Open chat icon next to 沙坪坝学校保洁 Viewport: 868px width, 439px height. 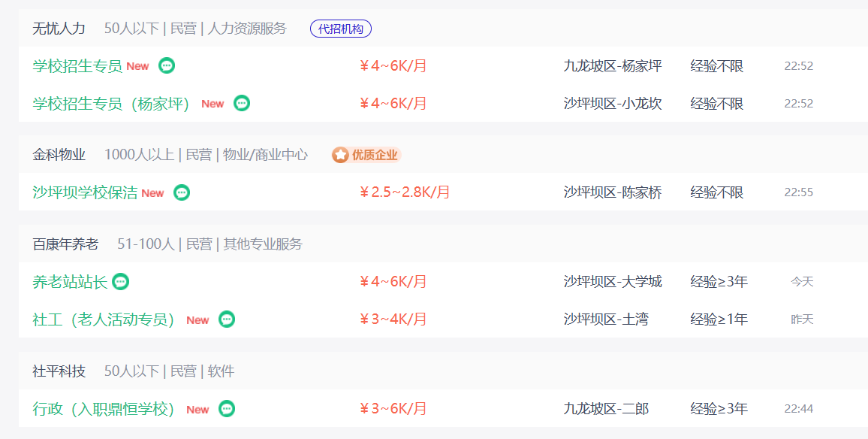pyautogui.click(x=182, y=192)
